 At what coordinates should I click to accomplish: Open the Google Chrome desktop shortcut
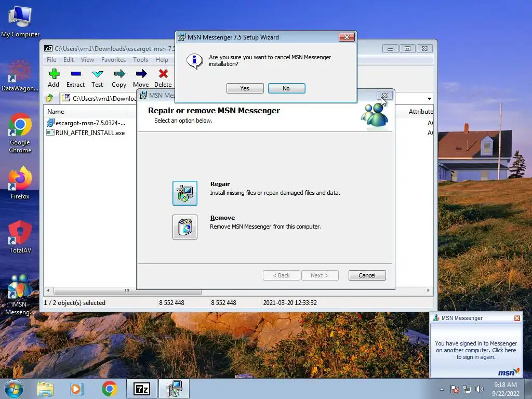click(20, 133)
